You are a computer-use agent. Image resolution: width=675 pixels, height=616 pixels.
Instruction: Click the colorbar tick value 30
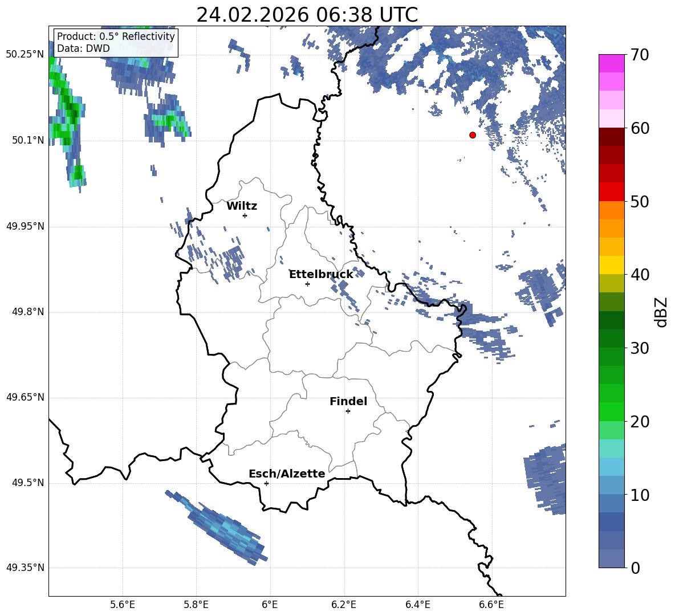(x=639, y=348)
